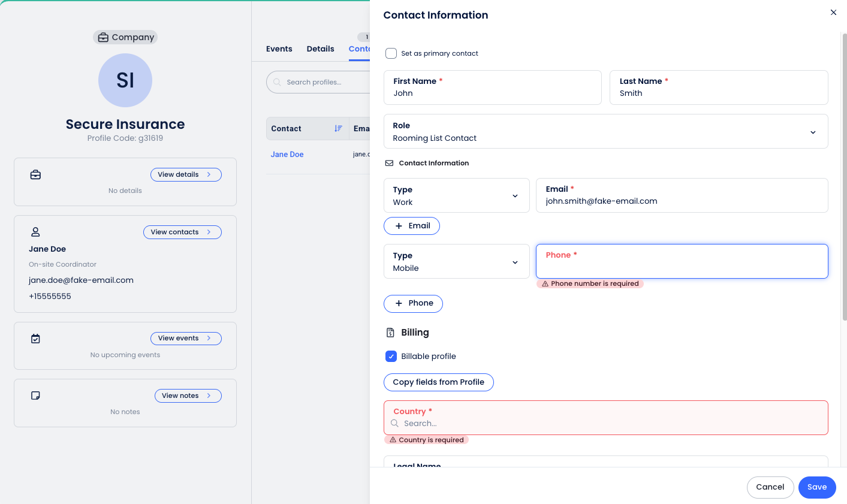
Task: Switch to the Details tab
Action: pos(320,49)
